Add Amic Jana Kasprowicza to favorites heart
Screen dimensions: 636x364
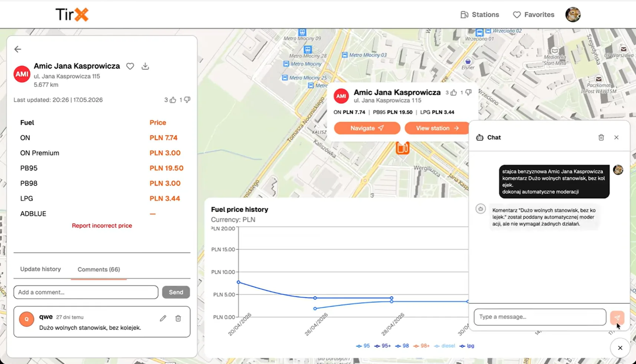[x=130, y=66]
